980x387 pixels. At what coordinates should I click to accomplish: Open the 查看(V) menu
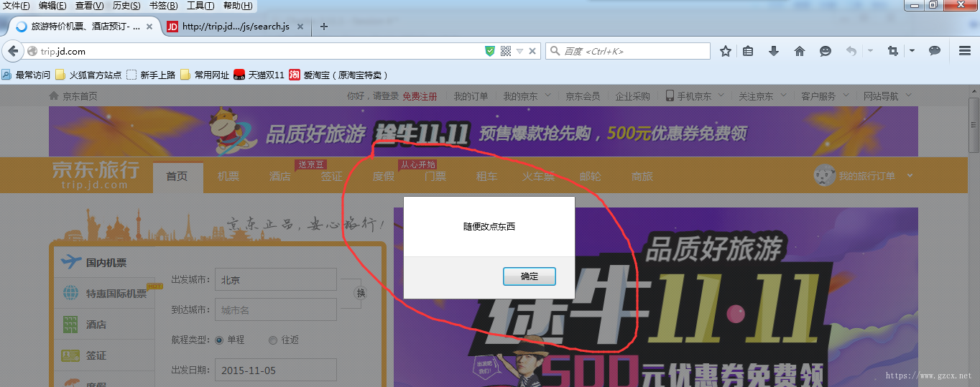[x=90, y=6]
